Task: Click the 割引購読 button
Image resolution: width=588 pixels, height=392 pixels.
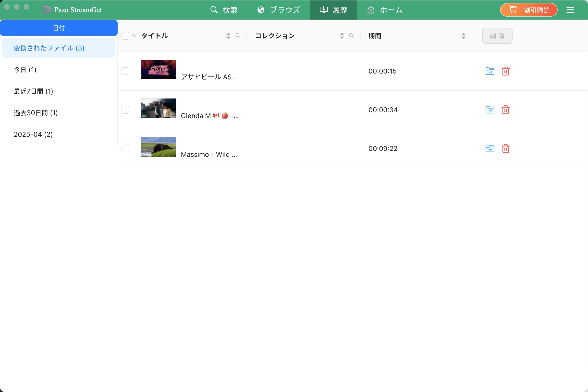Action: (529, 10)
